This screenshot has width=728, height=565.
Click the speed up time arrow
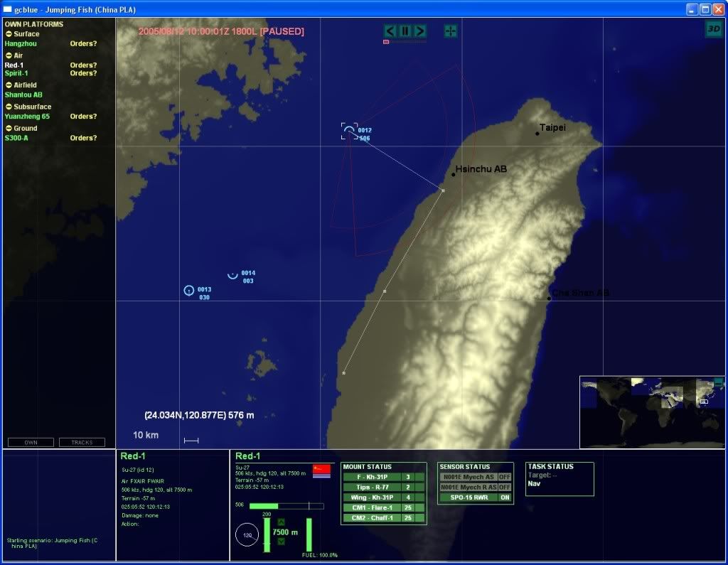coord(420,31)
